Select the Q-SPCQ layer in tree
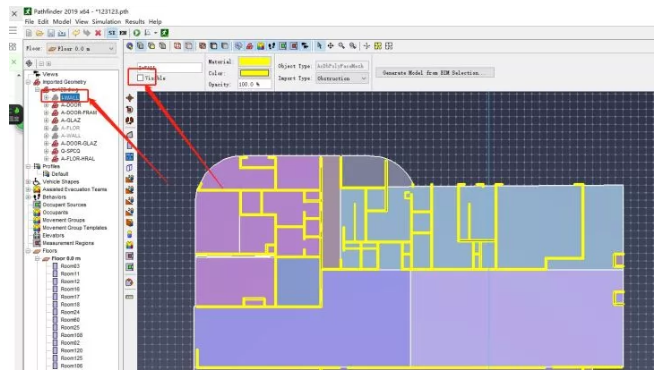This screenshot has width=657, height=375. (70, 151)
